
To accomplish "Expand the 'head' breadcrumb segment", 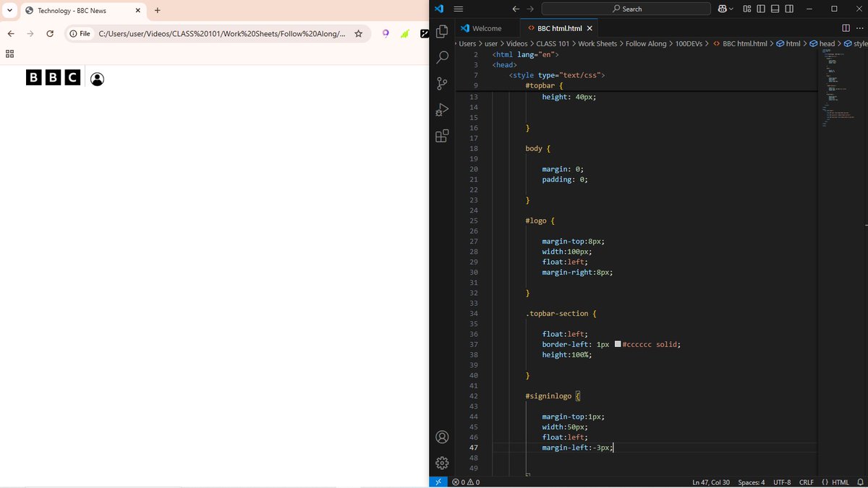I will point(822,43).
